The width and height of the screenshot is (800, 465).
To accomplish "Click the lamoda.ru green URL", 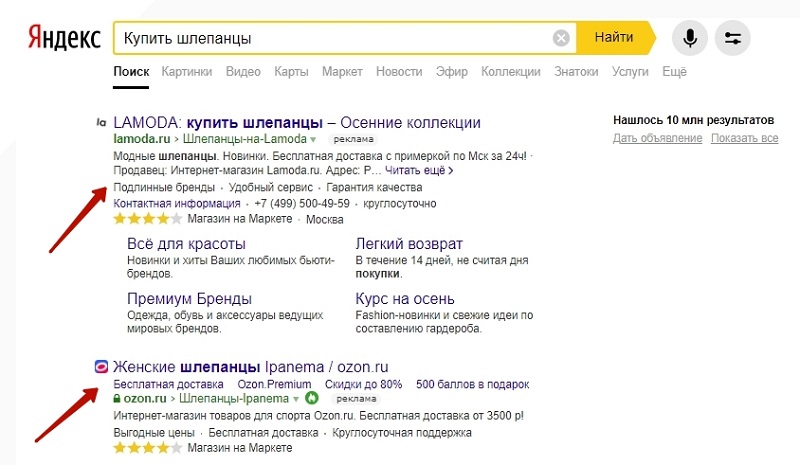I will tap(142, 139).
